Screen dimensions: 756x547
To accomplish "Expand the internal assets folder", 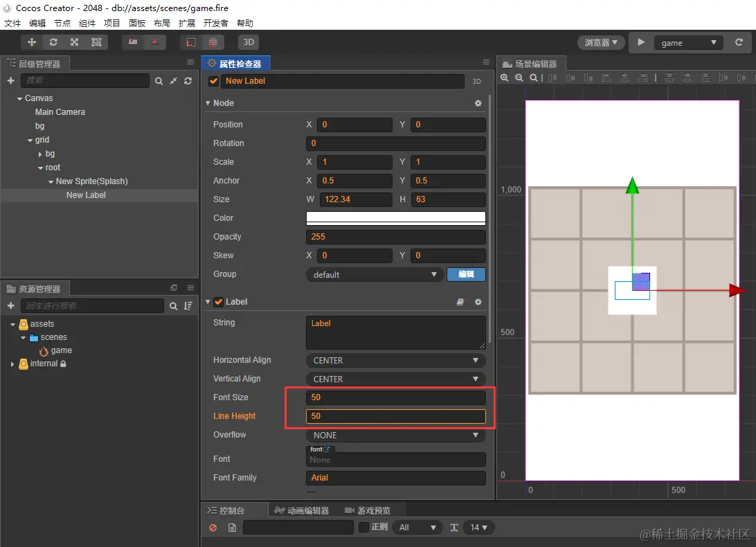I will pyautogui.click(x=12, y=364).
